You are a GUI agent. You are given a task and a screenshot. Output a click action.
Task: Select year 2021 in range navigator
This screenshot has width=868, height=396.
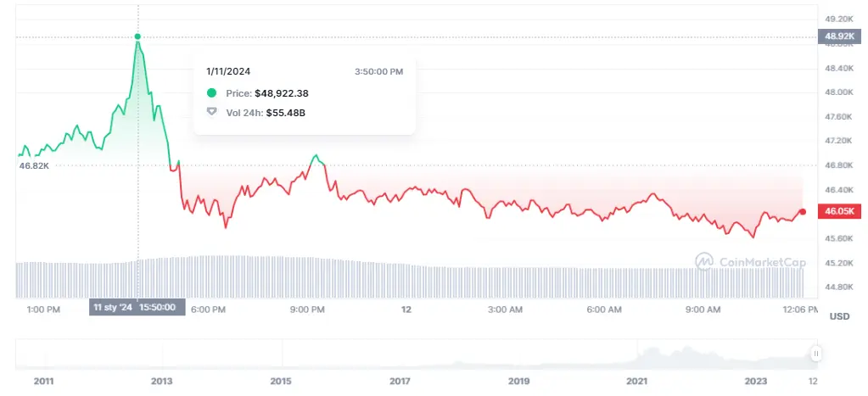[637, 381]
